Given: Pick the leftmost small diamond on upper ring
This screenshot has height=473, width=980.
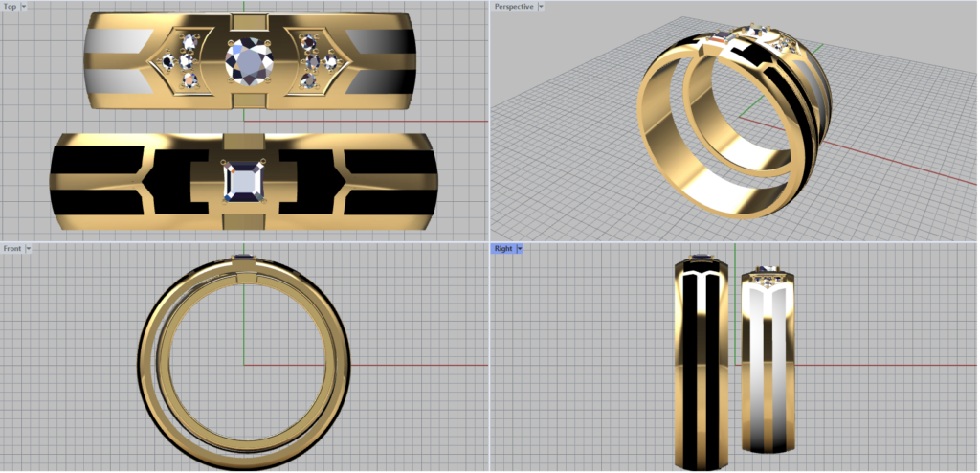Looking at the screenshot, I should [168, 62].
